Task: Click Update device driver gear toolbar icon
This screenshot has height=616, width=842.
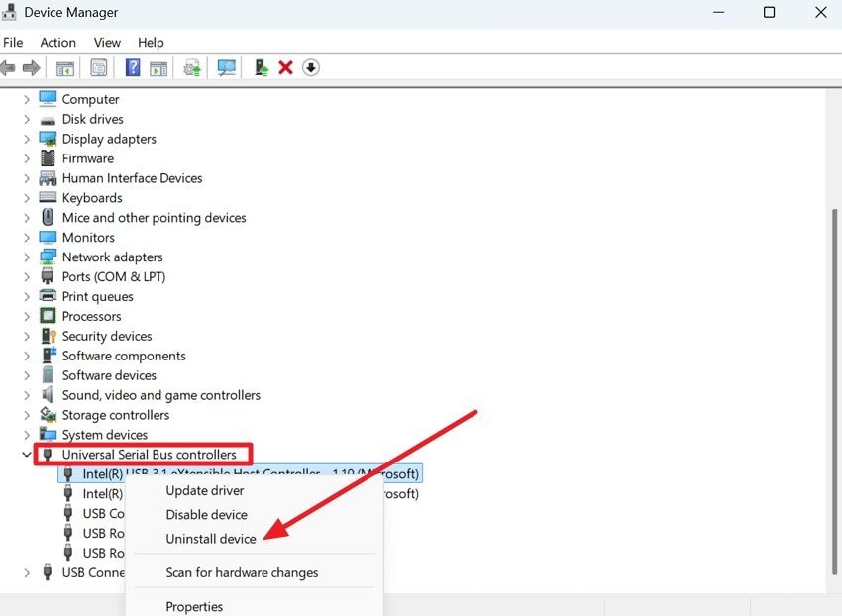Action: click(192, 68)
